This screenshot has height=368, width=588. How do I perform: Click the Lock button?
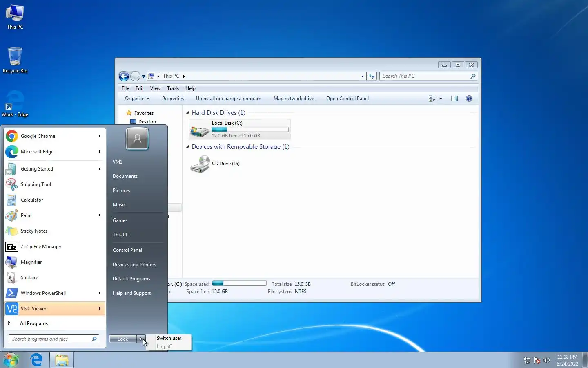coord(123,339)
